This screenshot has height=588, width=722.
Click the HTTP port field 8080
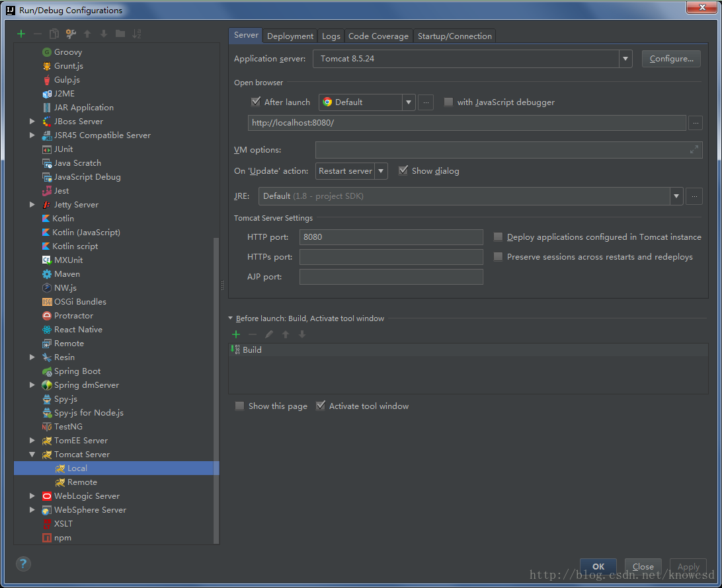391,237
